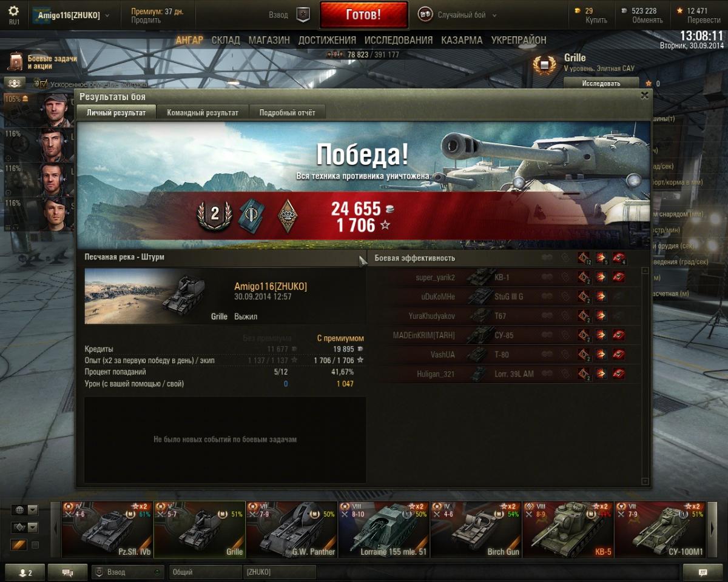
Task: Click the red Готов! battle button
Action: 363,15
